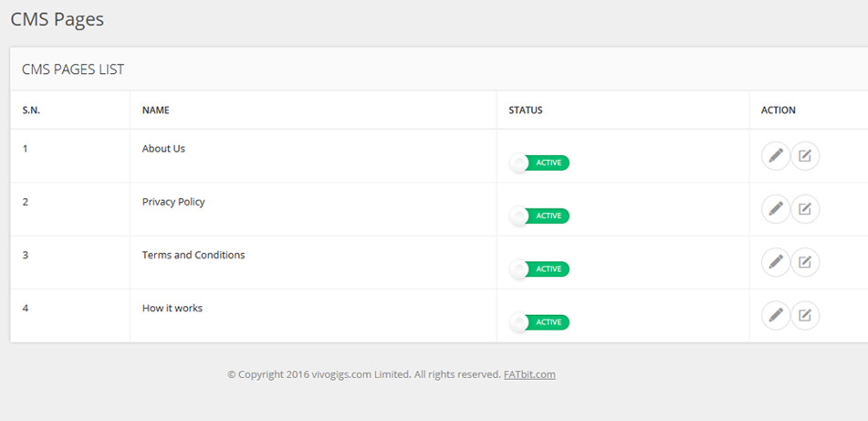Open the FATbit.com footer link

(x=529, y=374)
